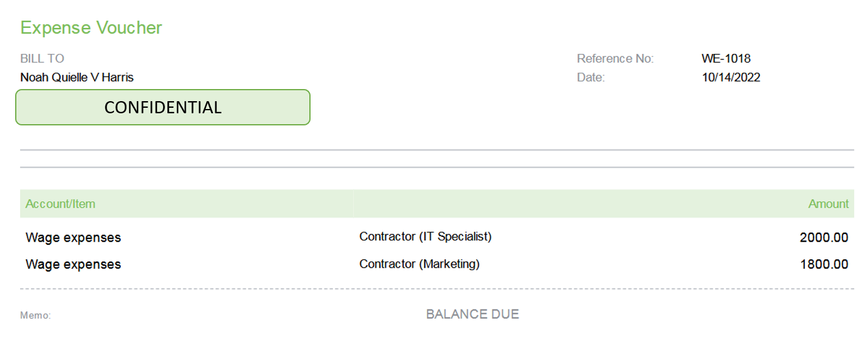Click the BALANCE DUE text

(473, 314)
